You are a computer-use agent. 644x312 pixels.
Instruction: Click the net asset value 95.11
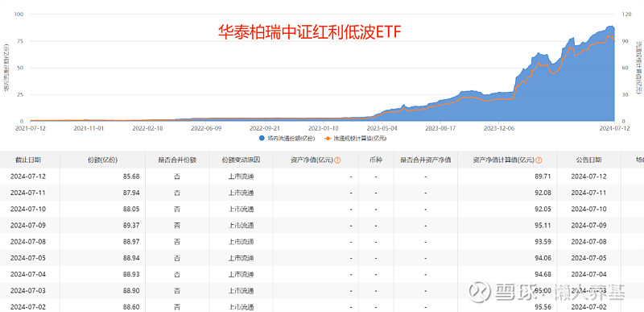click(543, 225)
